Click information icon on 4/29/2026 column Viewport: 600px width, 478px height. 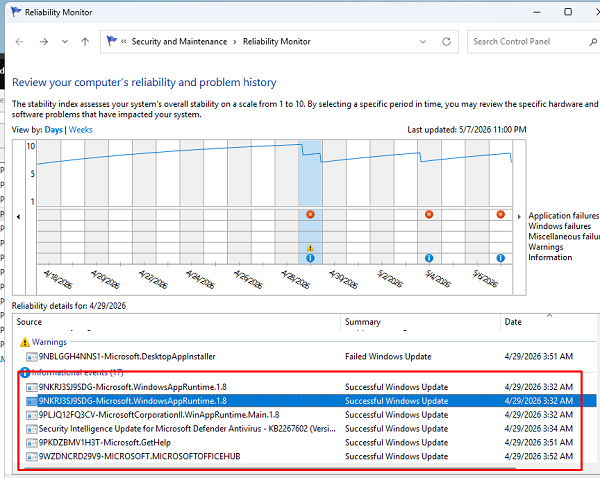(310, 258)
